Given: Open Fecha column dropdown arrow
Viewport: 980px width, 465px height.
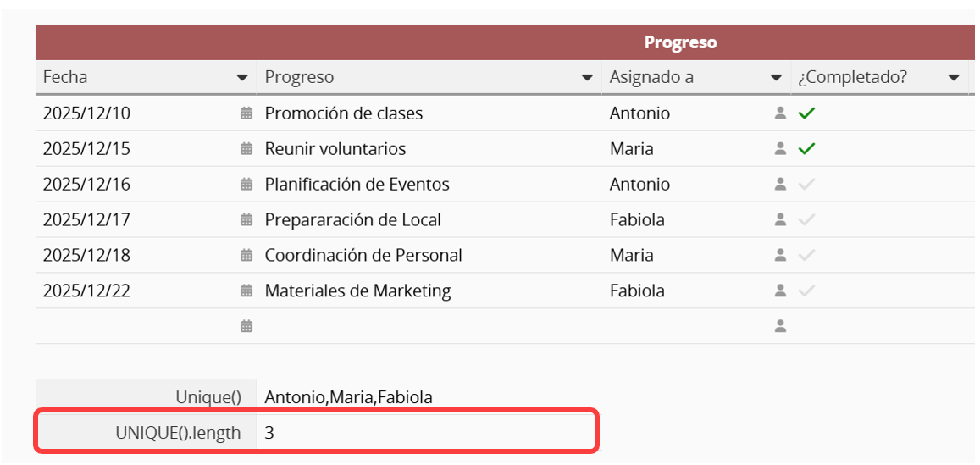Looking at the screenshot, I should (242, 78).
